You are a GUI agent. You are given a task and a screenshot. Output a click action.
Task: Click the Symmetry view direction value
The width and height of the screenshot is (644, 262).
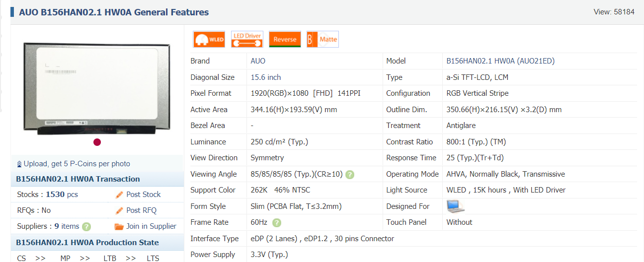pos(267,158)
